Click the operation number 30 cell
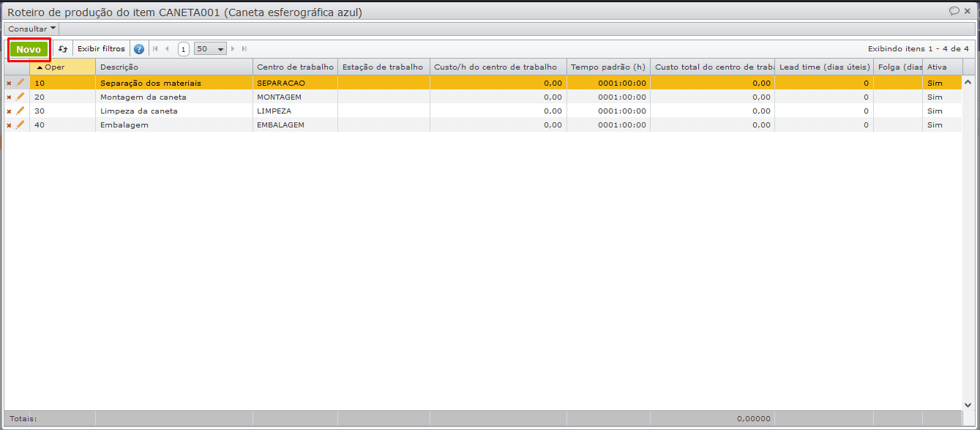Screen dimensions: 980x430 coord(63,111)
